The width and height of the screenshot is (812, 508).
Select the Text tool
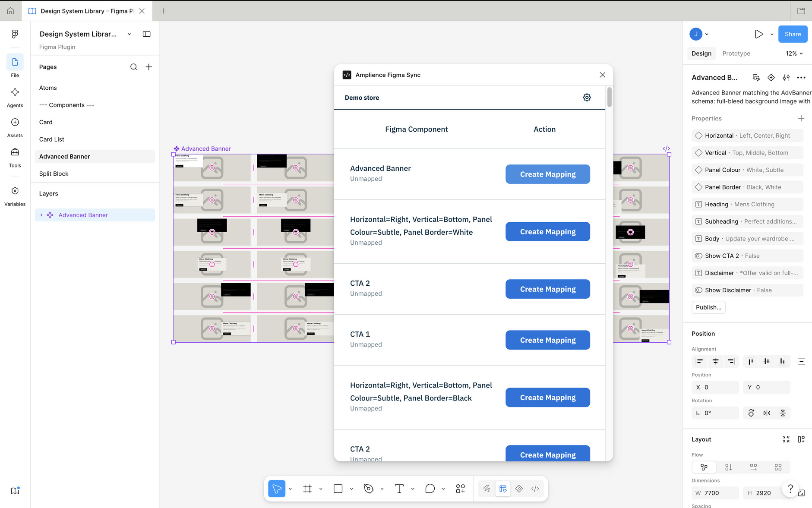(x=399, y=489)
